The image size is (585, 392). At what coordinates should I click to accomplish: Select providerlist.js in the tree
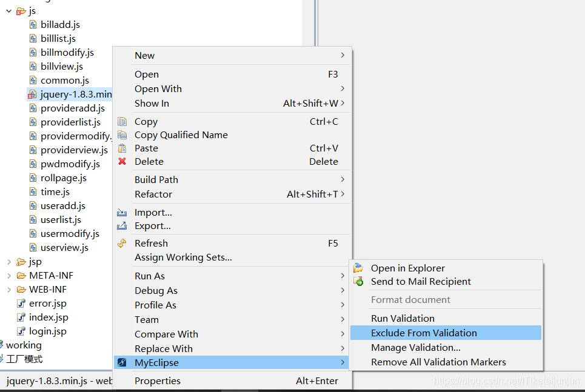(x=70, y=122)
